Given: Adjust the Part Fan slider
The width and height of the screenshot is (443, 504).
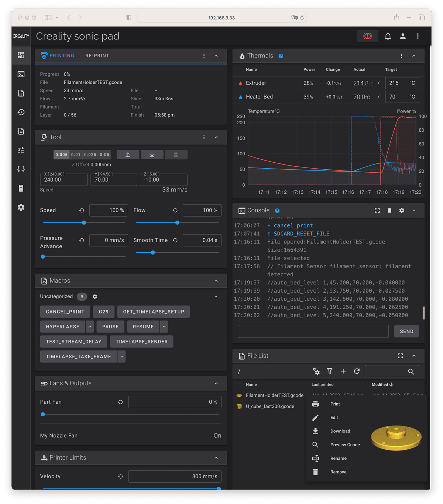Looking at the screenshot, I should click(x=131, y=414).
